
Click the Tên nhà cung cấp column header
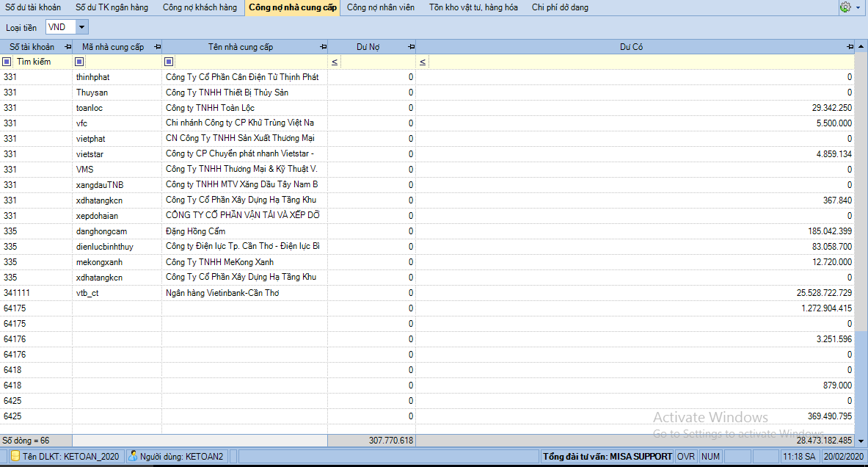point(240,47)
